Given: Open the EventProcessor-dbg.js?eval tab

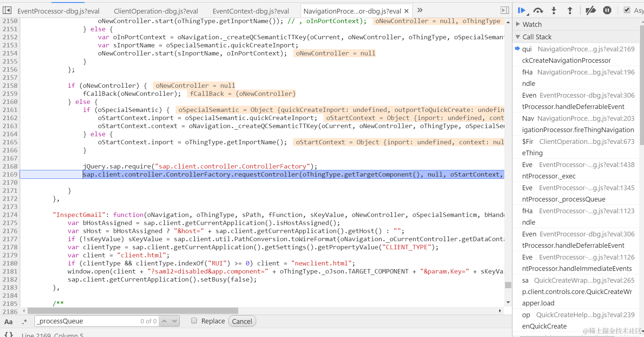Looking at the screenshot, I should [58, 11].
